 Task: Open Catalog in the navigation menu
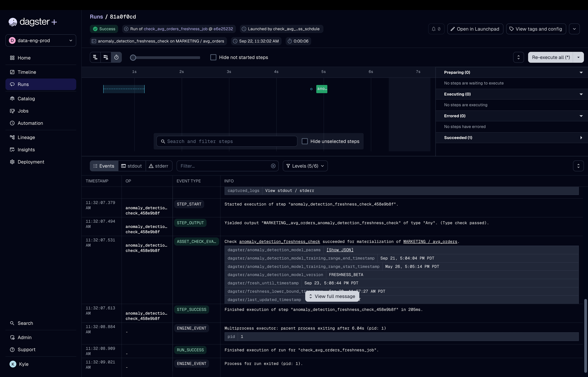pos(26,99)
